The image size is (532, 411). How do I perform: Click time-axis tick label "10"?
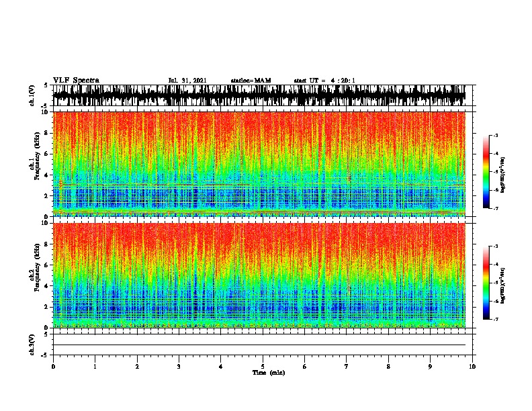[472, 367]
